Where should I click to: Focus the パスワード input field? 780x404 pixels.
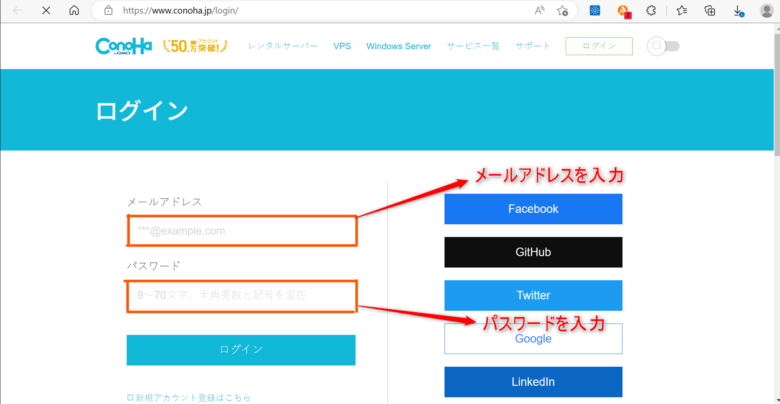click(242, 297)
